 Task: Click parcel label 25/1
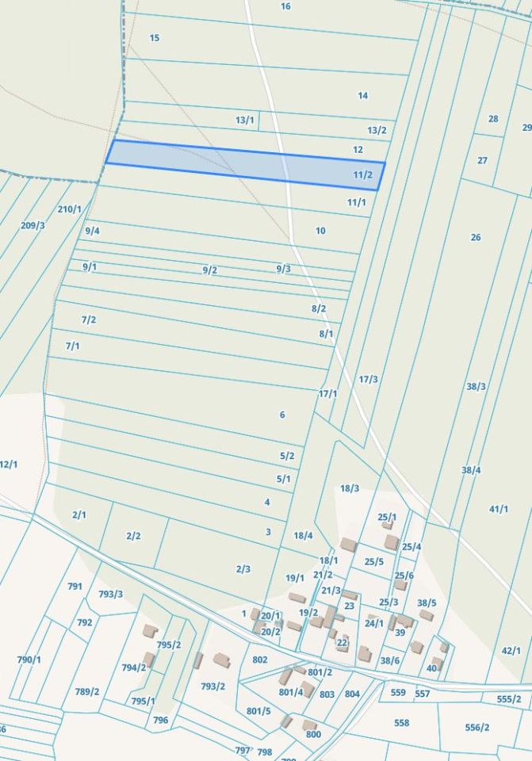tap(387, 518)
